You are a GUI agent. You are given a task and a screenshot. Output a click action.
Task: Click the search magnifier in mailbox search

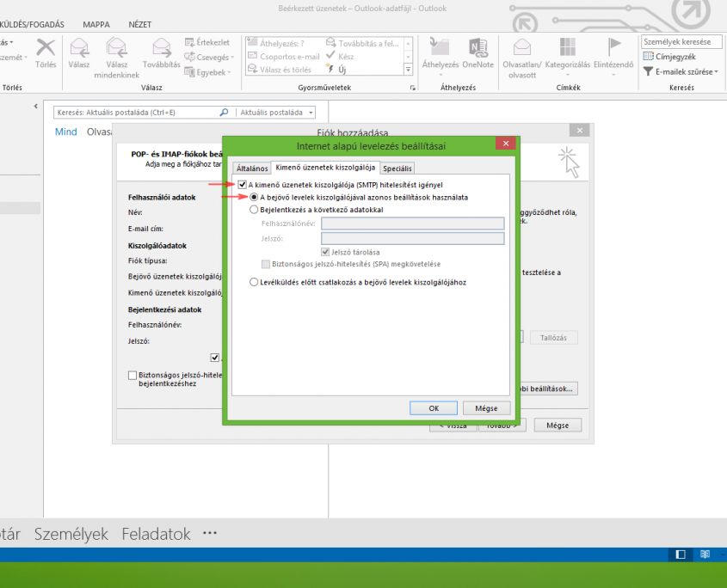click(x=225, y=112)
